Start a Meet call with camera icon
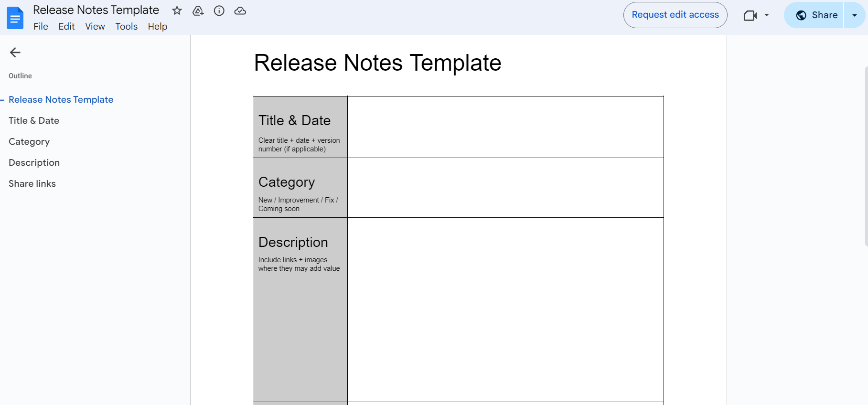 751,15
